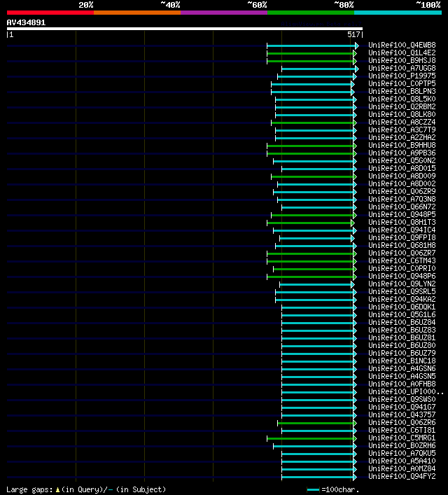This screenshot has height=495, width=448.
Task: Select the UniRef100_C0PTP5 entry
Action: [402, 83]
